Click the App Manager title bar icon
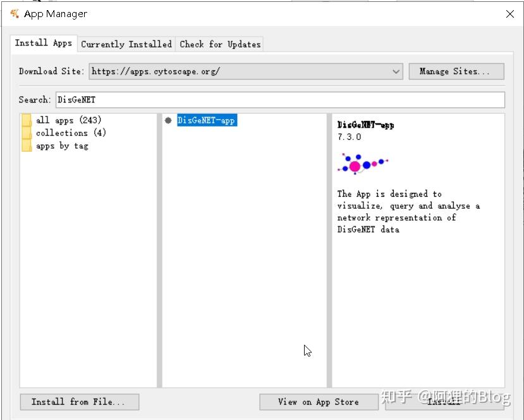Screen dimensions: 524x420 point(15,13)
